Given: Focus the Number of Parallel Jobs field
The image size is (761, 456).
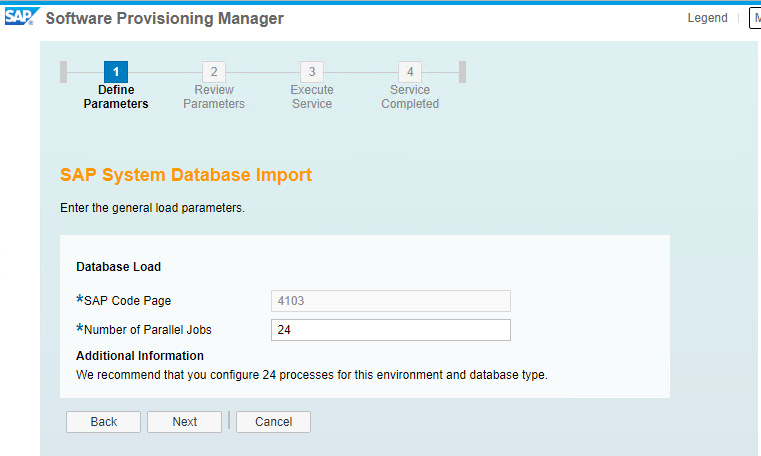Looking at the screenshot, I should point(391,330).
